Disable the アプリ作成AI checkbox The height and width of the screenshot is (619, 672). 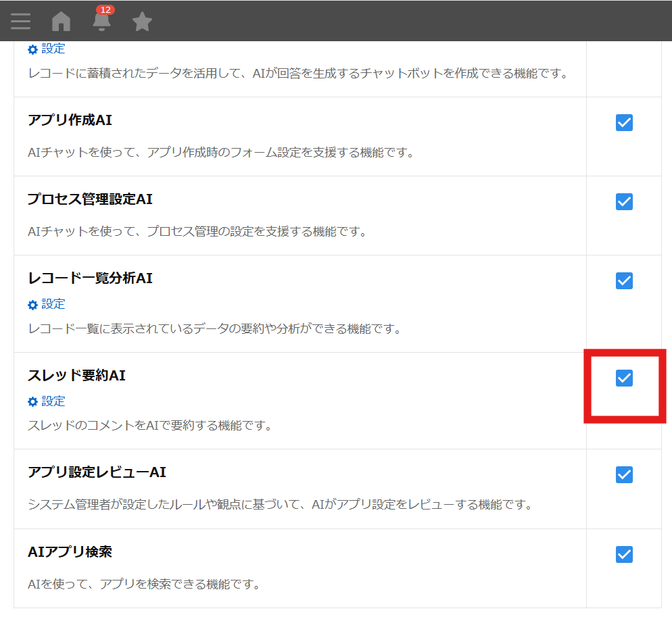coord(624,122)
